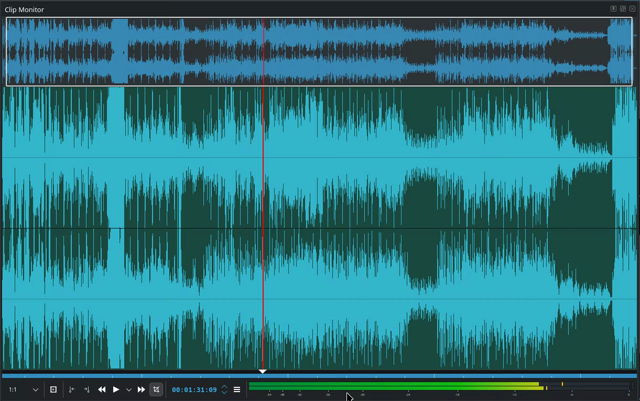Click the fit-to-zone square icon

pyautogui.click(x=53, y=389)
